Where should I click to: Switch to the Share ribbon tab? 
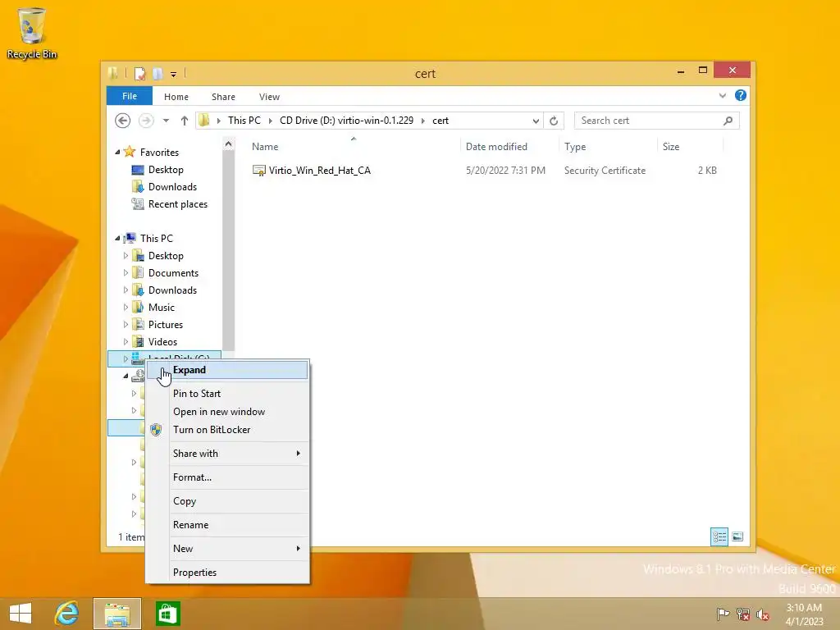tap(223, 97)
